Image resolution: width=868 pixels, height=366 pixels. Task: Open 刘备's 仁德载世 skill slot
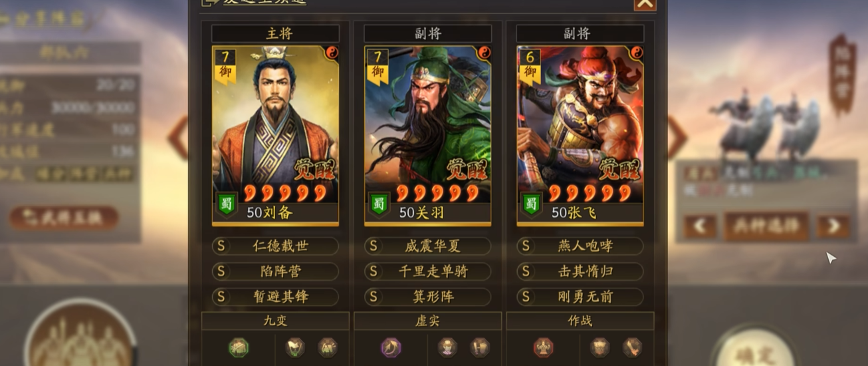pos(275,246)
